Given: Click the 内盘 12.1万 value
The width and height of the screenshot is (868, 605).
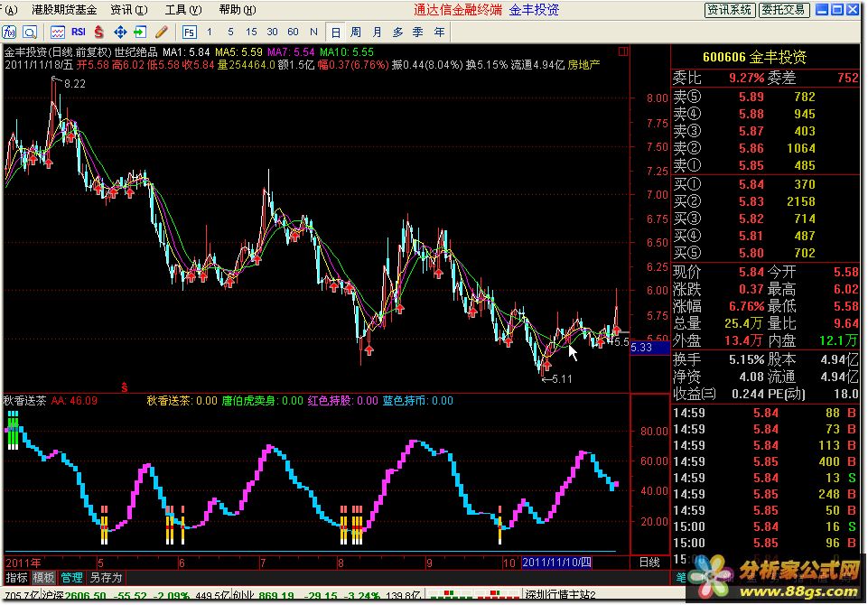Looking at the screenshot, I should [838, 340].
